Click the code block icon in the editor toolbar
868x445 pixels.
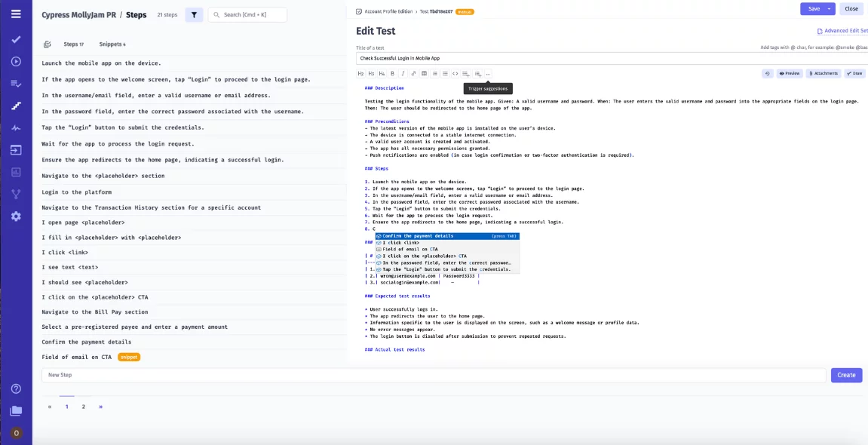455,73
